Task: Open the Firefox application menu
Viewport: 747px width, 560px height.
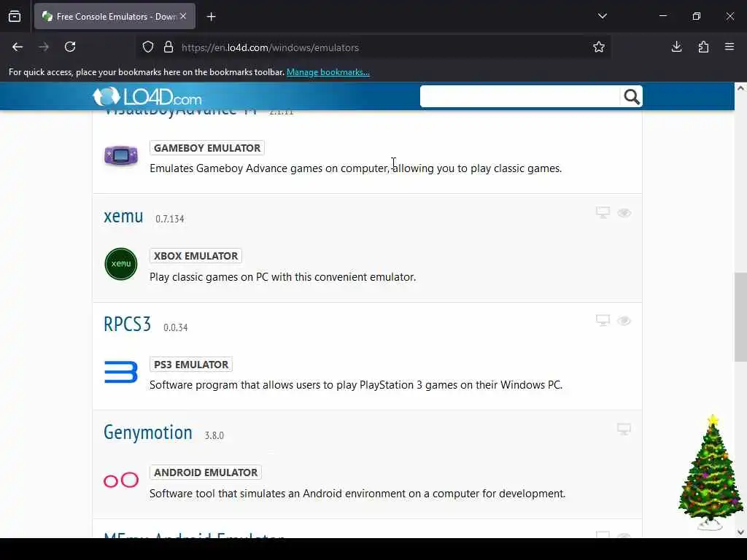Action: [x=729, y=47]
